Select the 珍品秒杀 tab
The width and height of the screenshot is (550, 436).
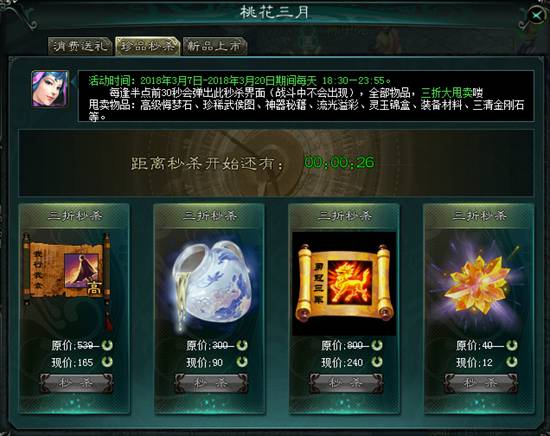click(148, 46)
